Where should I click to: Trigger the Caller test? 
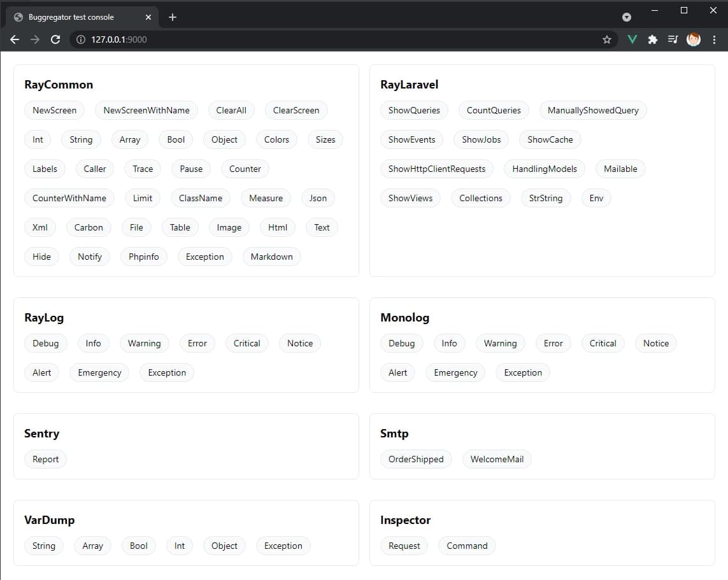(x=95, y=169)
